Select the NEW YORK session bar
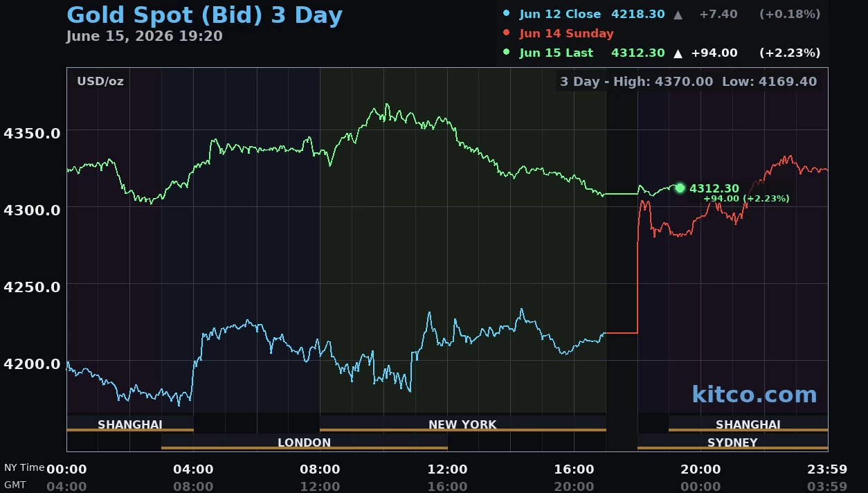 462,424
